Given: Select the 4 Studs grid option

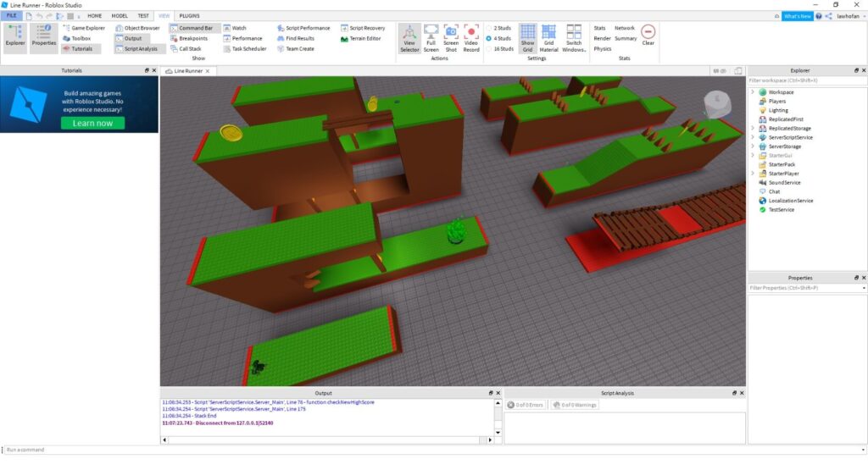Looking at the screenshot, I should click(x=498, y=38).
